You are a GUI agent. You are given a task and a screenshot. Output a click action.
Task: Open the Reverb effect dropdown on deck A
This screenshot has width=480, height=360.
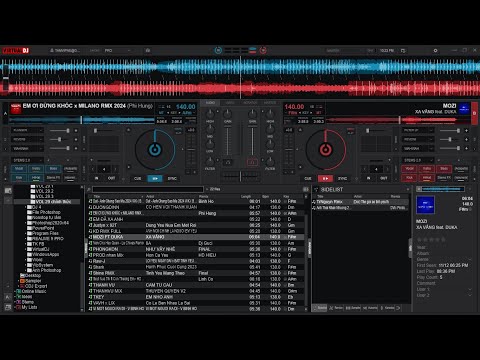[x=27, y=139]
